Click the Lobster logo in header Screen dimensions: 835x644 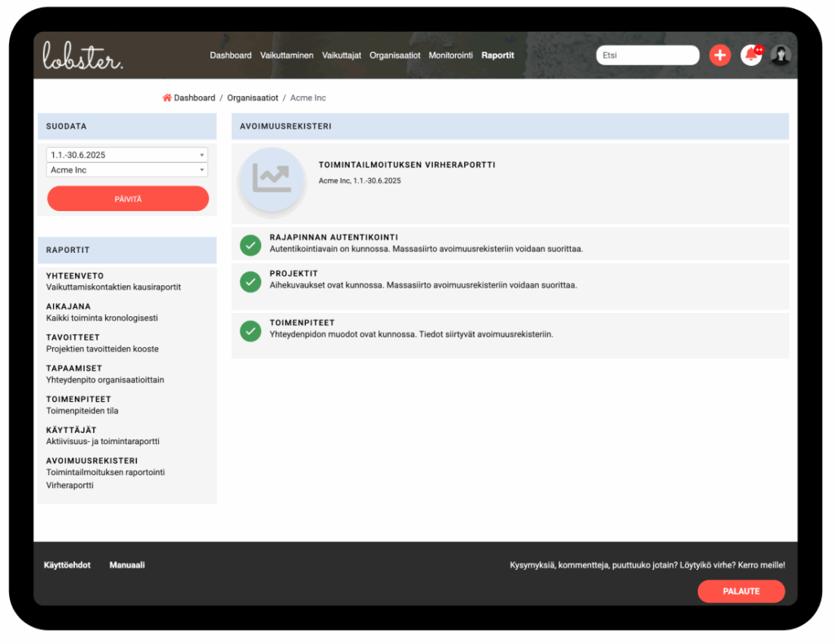82,55
